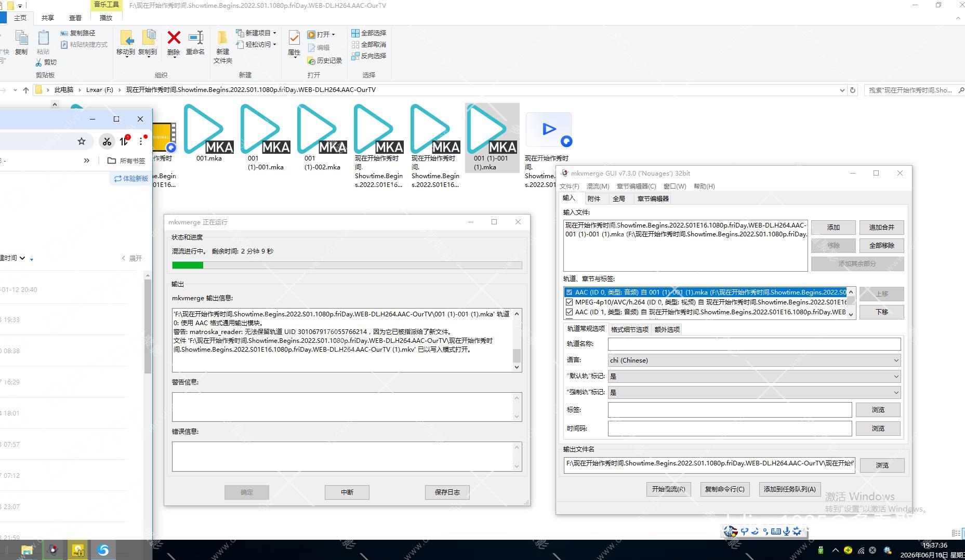This screenshot has width=965, height=560.
Task: Switch to the 额外选项 tab
Action: 667,329
